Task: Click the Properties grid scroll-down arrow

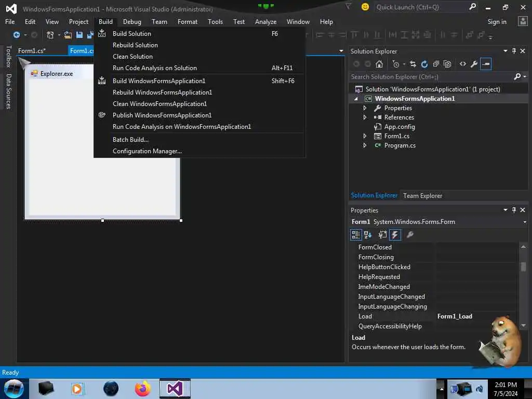Action: pos(523,326)
